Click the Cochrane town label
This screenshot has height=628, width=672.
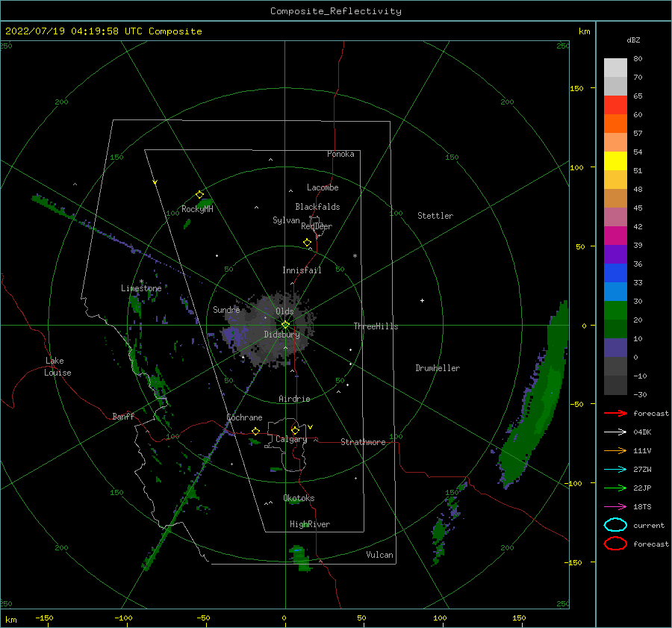pos(244,417)
